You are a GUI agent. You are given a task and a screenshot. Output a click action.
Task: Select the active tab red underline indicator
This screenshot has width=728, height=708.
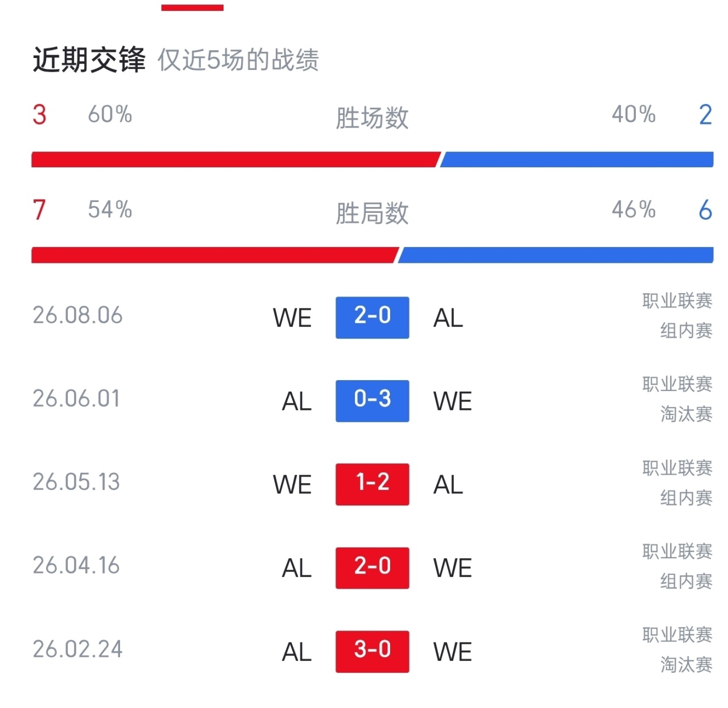(x=192, y=8)
